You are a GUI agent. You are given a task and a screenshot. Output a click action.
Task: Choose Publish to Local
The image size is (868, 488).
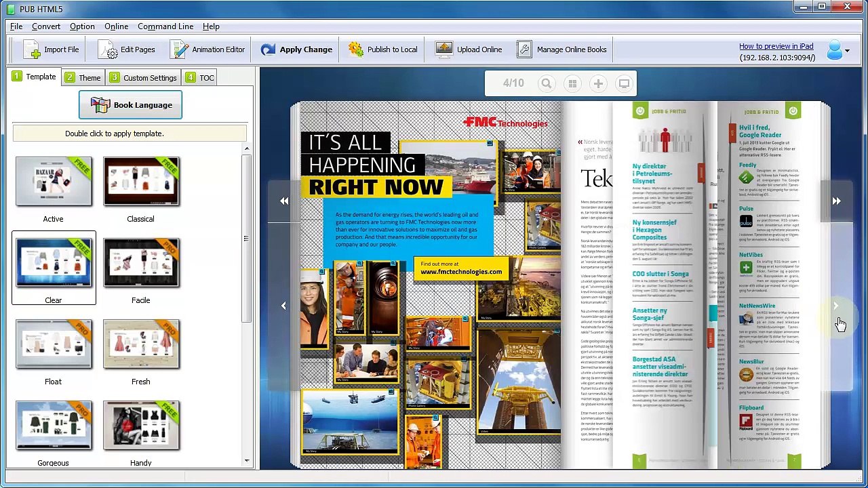point(382,49)
